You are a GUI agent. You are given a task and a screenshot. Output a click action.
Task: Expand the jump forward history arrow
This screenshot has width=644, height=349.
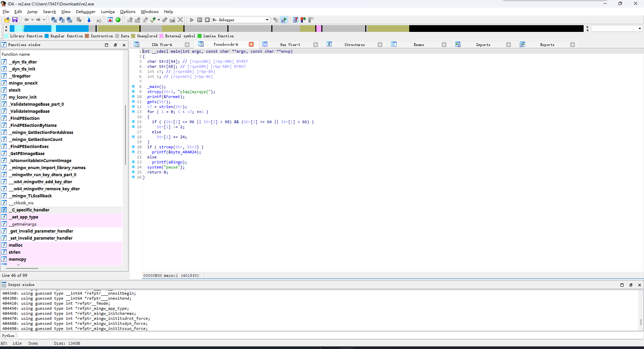[x=44, y=20]
